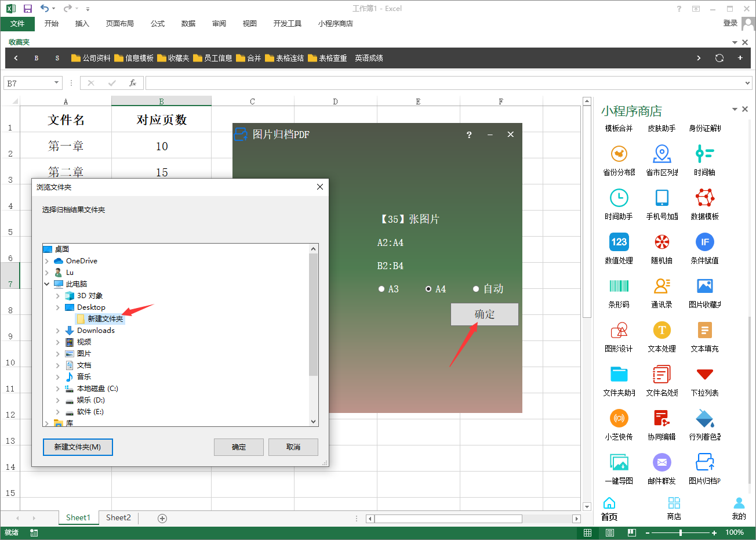The width and height of the screenshot is (756, 540).
Task: Launch the 图形设计 shapes icon
Action: [x=619, y=330]
